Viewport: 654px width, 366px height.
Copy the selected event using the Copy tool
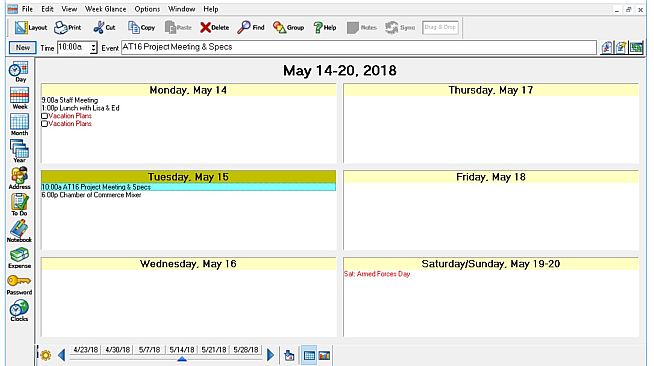coord(141,28)
